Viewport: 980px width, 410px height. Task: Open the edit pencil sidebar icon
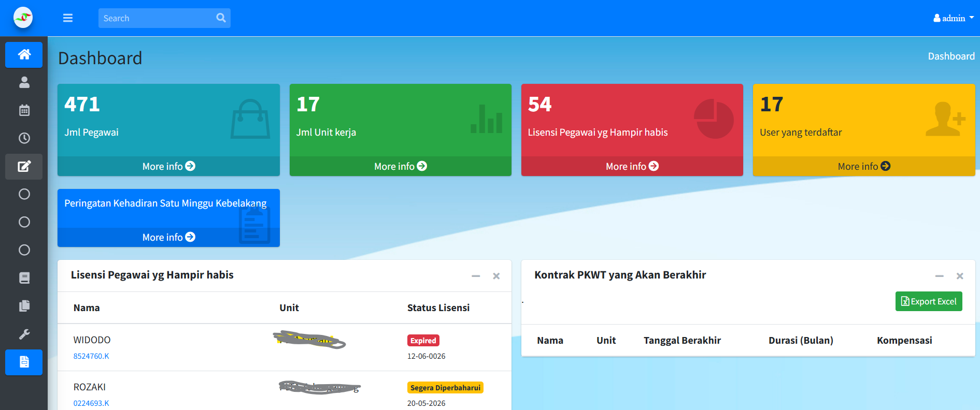(x=24, y=166)
